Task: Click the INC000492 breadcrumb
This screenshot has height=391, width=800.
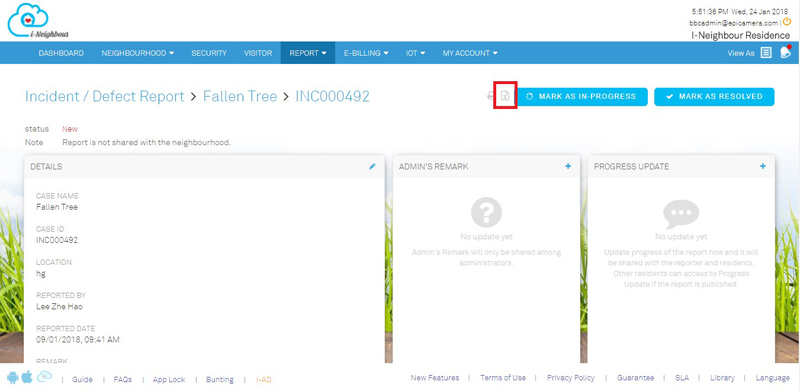Action: (x=333, y=96)
